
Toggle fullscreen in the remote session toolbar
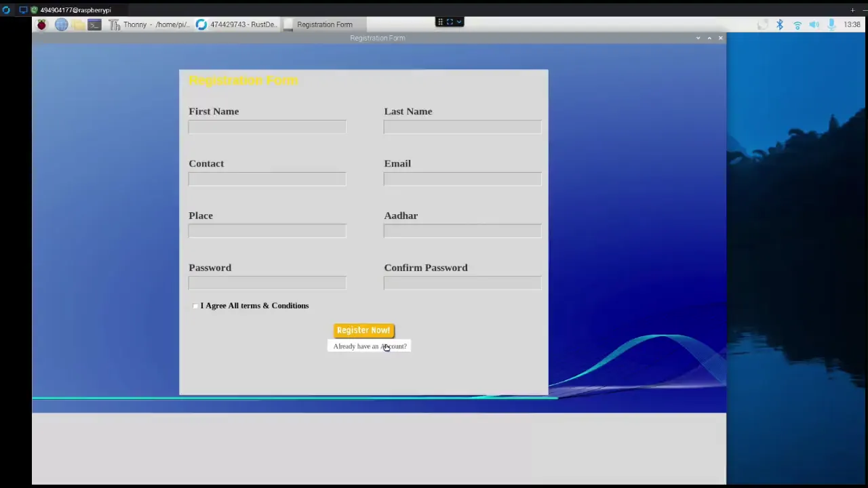tap(449, 22)
